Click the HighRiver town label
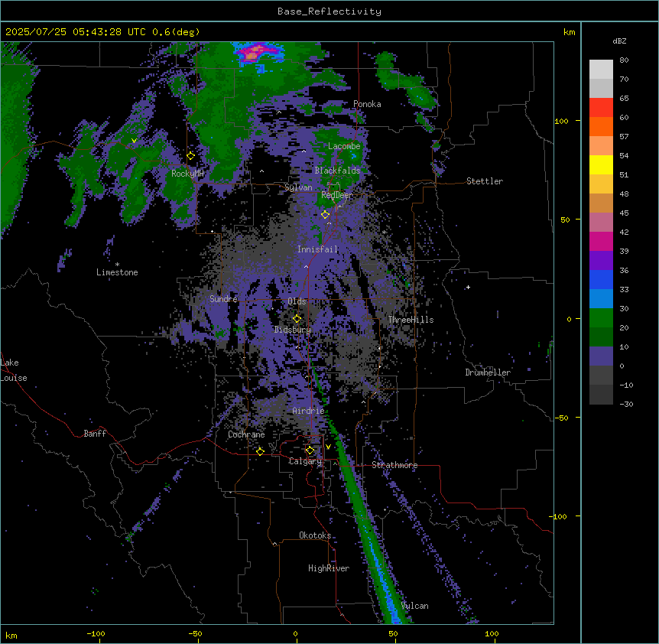The height and width of the screenshot is (644, 659). [x=329, y=568]
